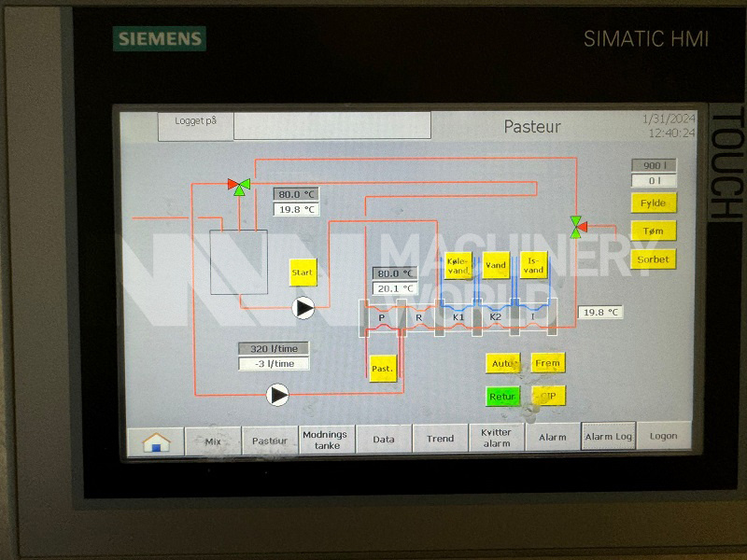Edit the 80.0 °C setpoint near the tank
Screen dimensions: 747x560
click(x=296, y=194)
